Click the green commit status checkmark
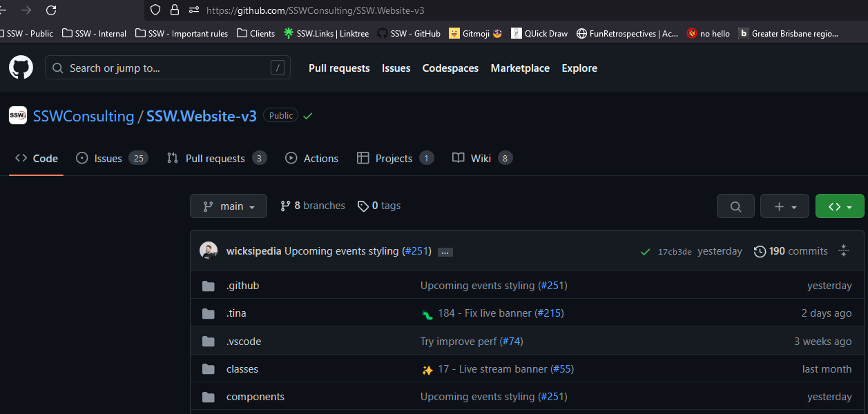 click(645, 252)
